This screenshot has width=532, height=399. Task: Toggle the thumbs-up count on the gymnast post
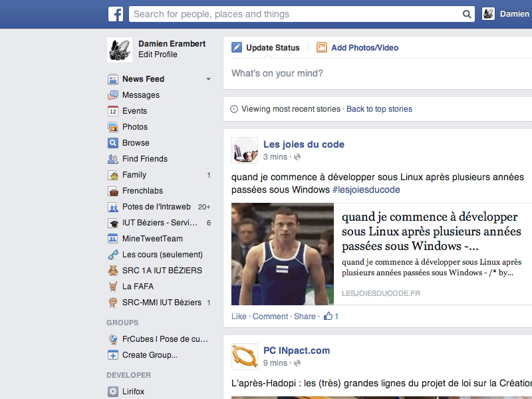[x=331, y=316]
